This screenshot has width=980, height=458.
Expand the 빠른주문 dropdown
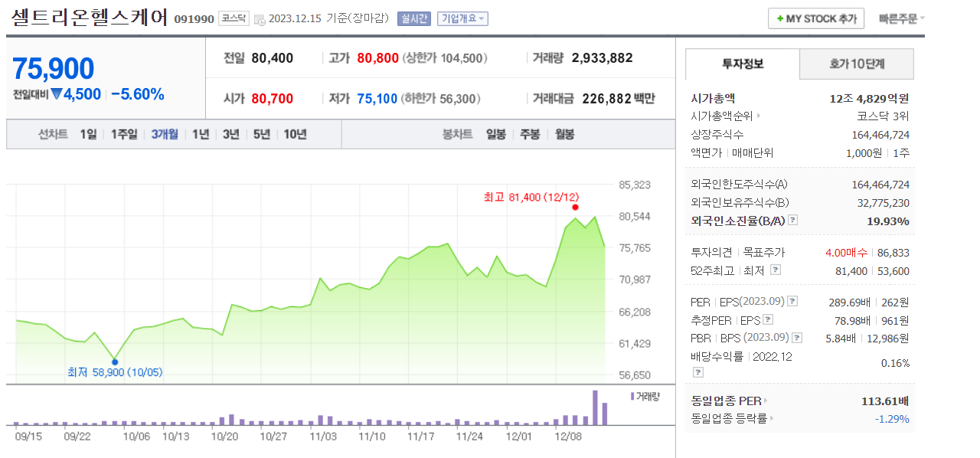point(902,18)
